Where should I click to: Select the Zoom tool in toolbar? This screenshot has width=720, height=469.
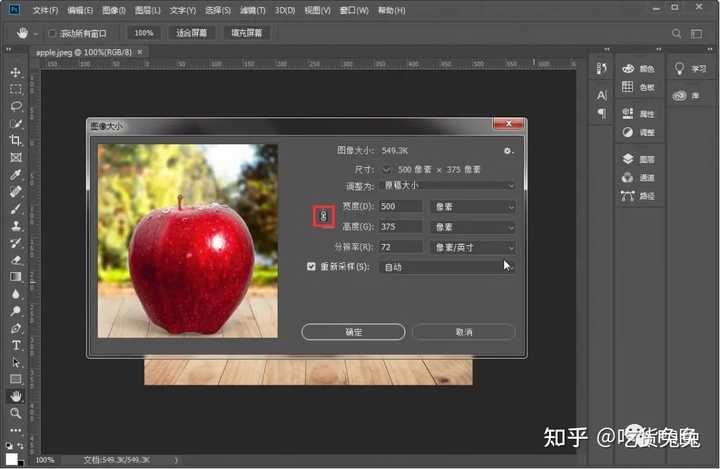(x=16, y=413)
